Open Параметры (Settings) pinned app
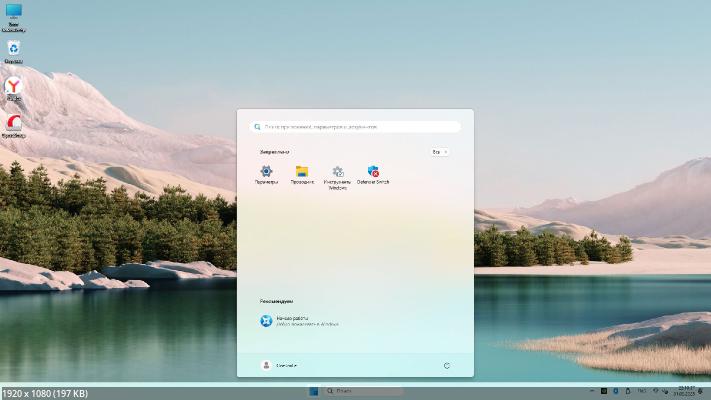 (266, 175)
